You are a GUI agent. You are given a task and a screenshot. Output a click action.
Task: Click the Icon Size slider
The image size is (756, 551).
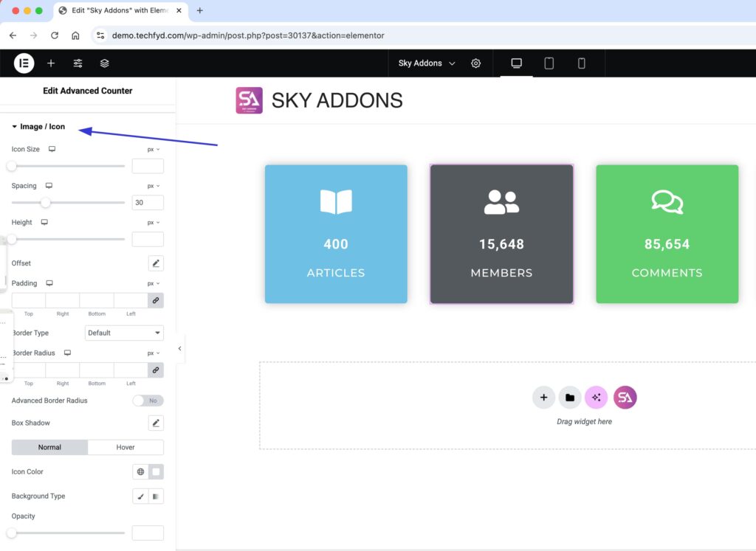pos(68,166)
